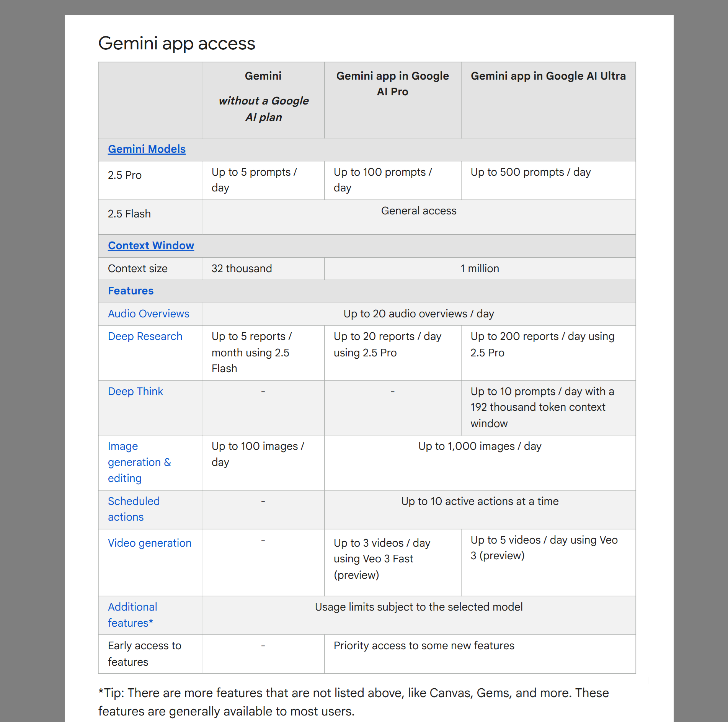Open the Additional features link
Viewport: 728px width, 722px height.
tap(132, 614)
